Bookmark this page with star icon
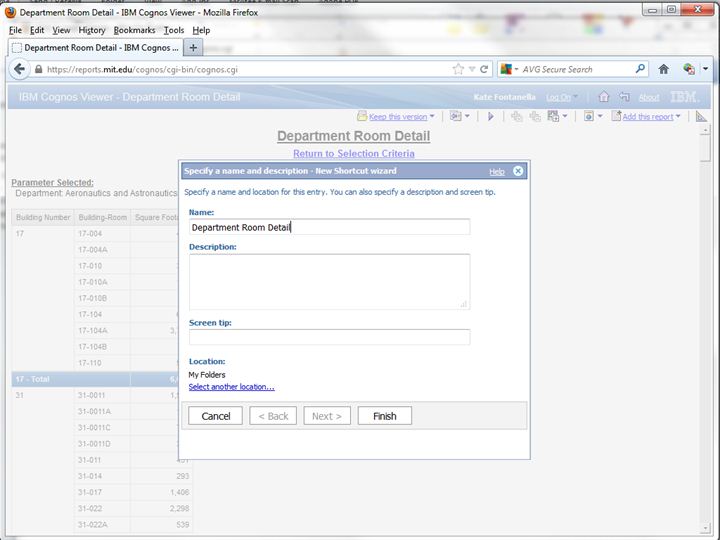Screen dimensions: 720x540 pos(458,69)
